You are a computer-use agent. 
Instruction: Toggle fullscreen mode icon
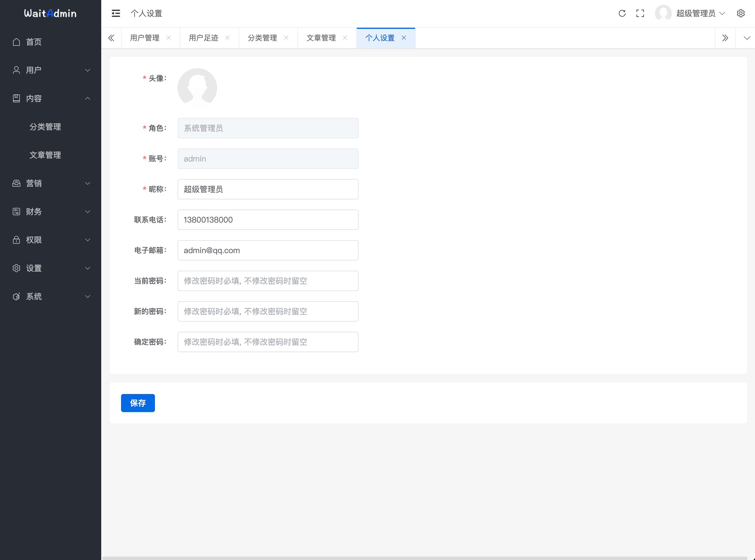tap(640, 13)
